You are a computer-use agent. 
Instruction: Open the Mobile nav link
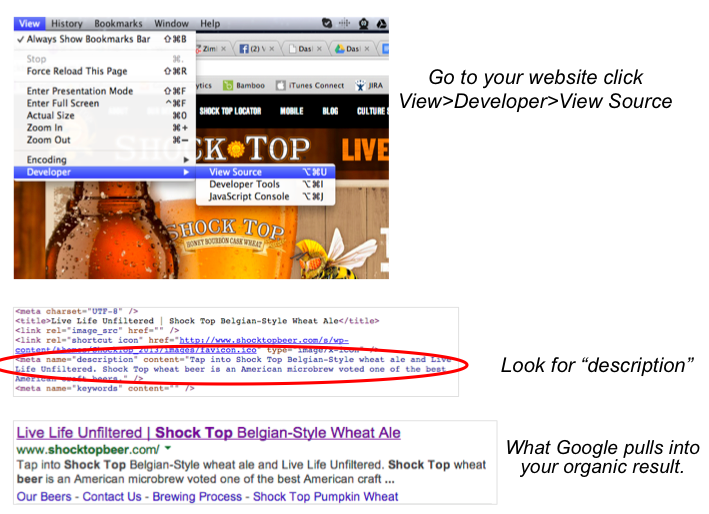[292, 111]
